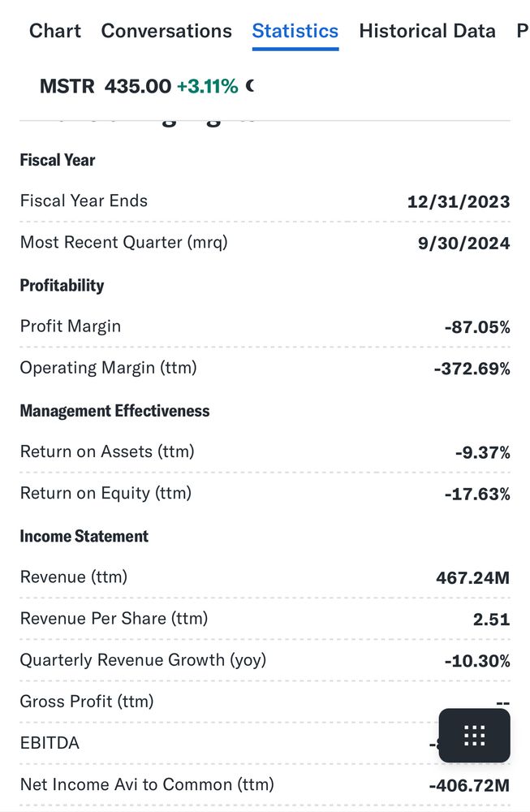Tap the MSTR ticker symbol
530x812 pixels.
point(67,86)
